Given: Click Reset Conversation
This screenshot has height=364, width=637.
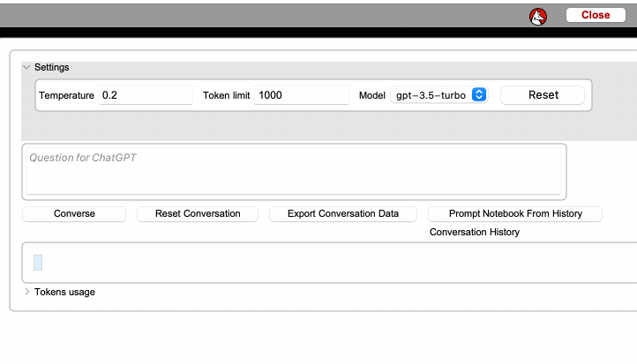Looking at the screenshot, I should pyautogui.click(x=198, y=213).
